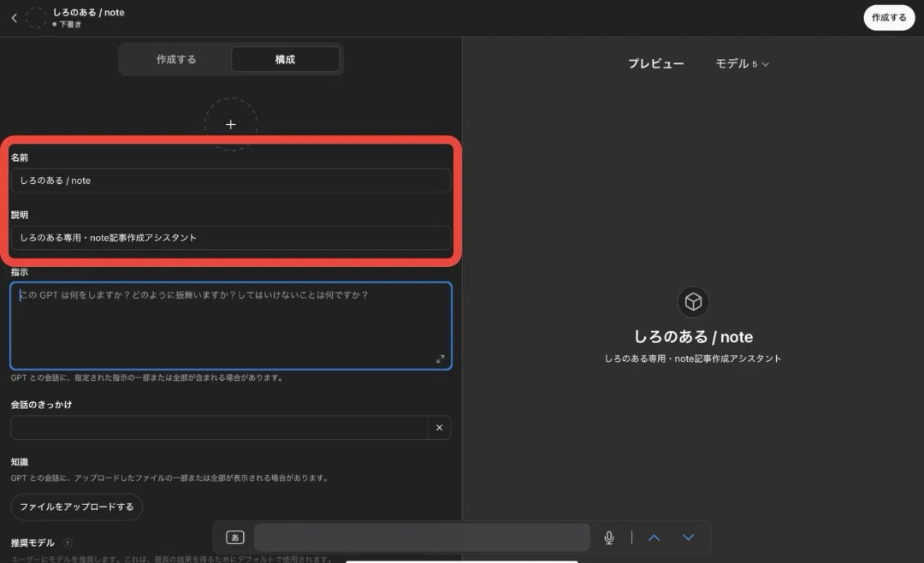Tap the microphone icon in keyboard bar
The width and height of the screenshot is (924, 563).
609,537
